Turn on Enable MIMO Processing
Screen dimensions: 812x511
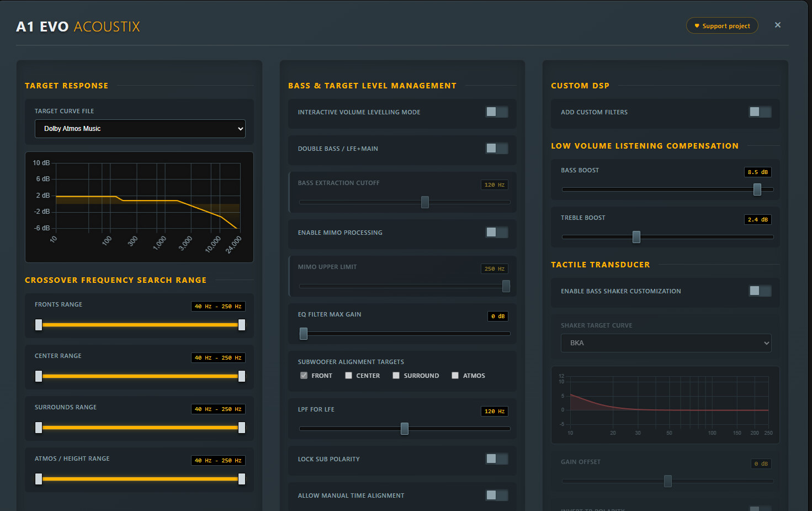coord(496,233)
